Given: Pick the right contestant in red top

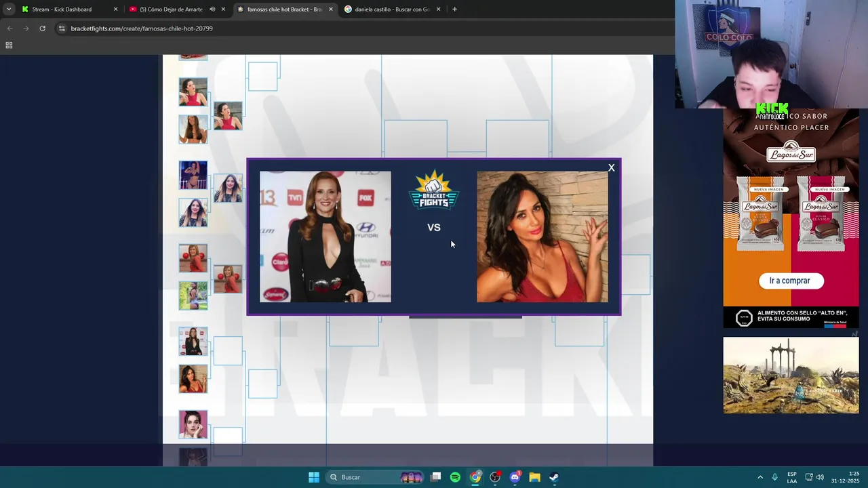Looking at the screenshot, I should tap(542, 237).
